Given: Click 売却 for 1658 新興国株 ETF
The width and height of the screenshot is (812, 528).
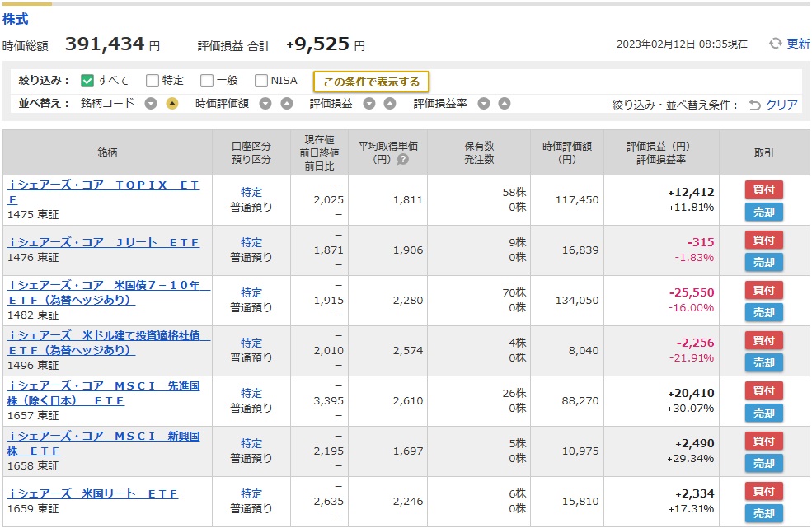Looking at the screenshot, I should pos(764,463).
